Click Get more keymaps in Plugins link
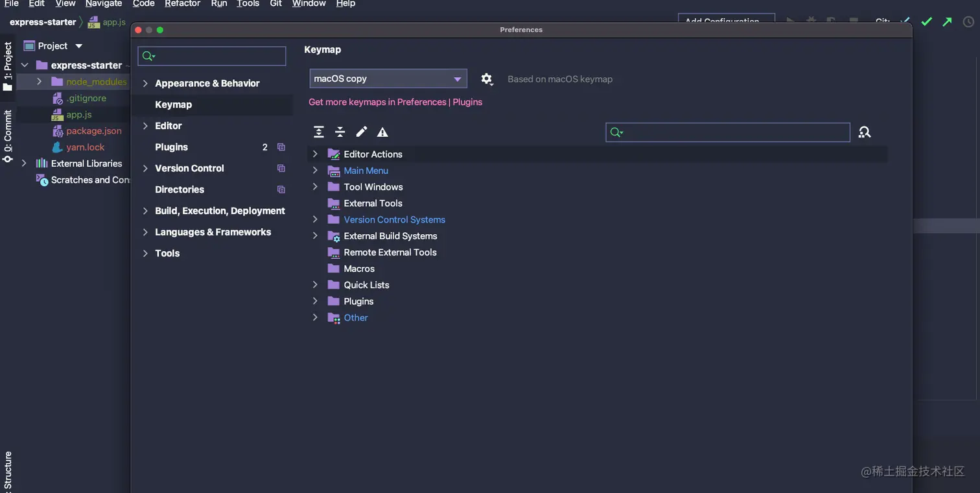This screenshot has width=980, height=493. (x=395, y=102)
